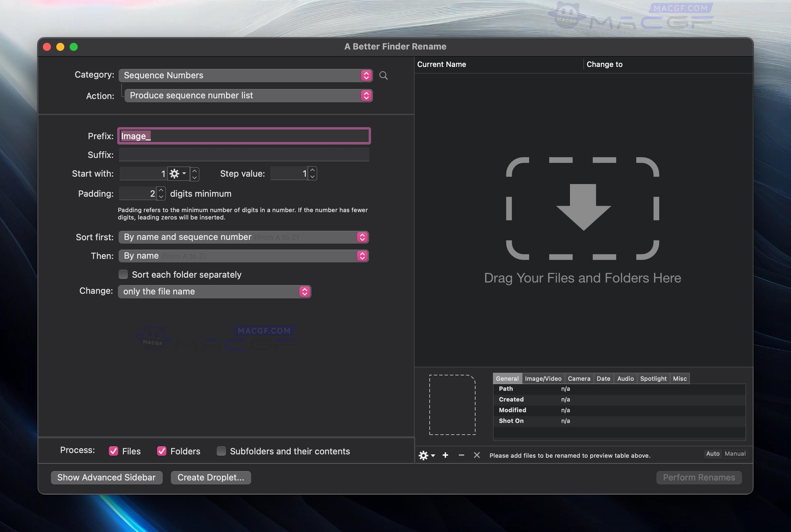Open the preview table gear menu
791x532 pixels.
coord(426,455)
